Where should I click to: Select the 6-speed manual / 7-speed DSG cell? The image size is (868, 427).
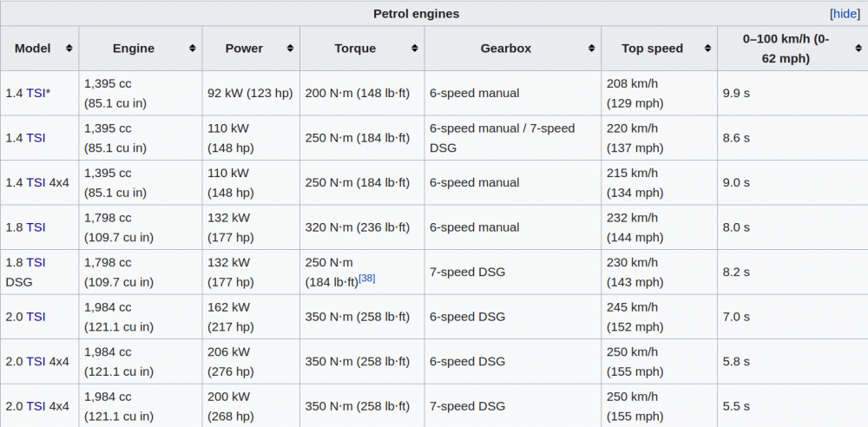[513, 138]
